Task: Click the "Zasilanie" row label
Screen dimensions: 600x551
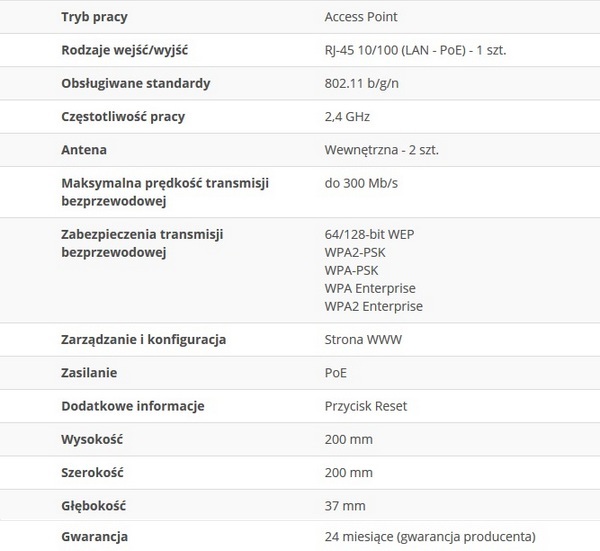Action: point(89,373)
